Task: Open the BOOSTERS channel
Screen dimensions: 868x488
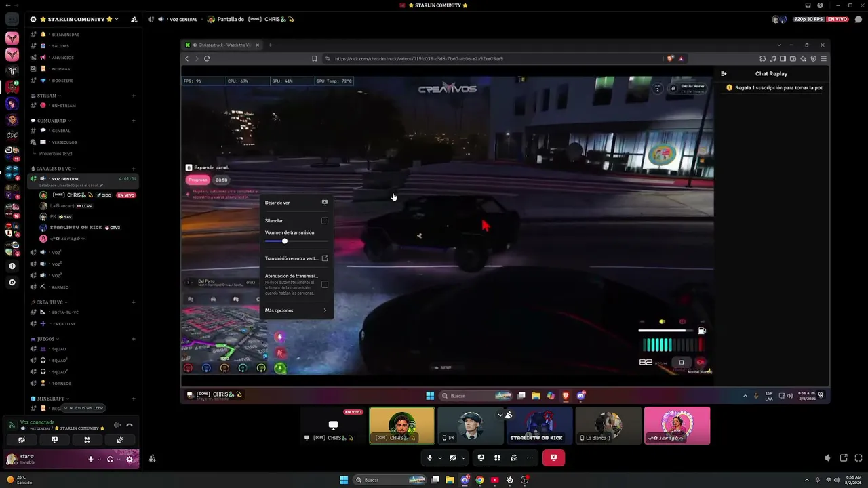Action: click(x=83, y=81)
